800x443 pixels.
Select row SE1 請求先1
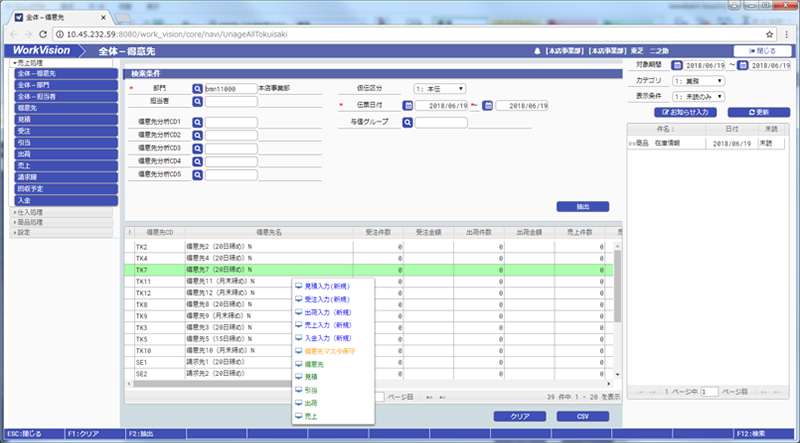click(368, 362)
